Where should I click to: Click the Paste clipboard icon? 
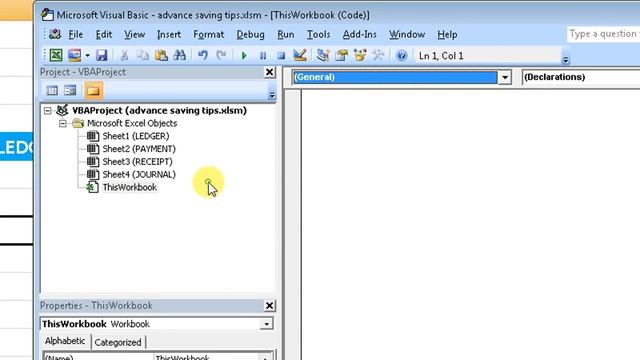[x=161, y=55]
